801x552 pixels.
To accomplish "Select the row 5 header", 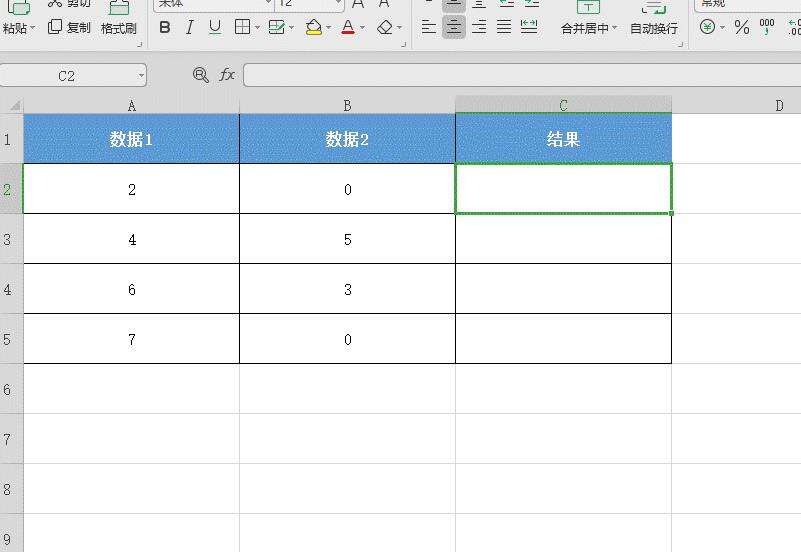I will tap(12, 339).
